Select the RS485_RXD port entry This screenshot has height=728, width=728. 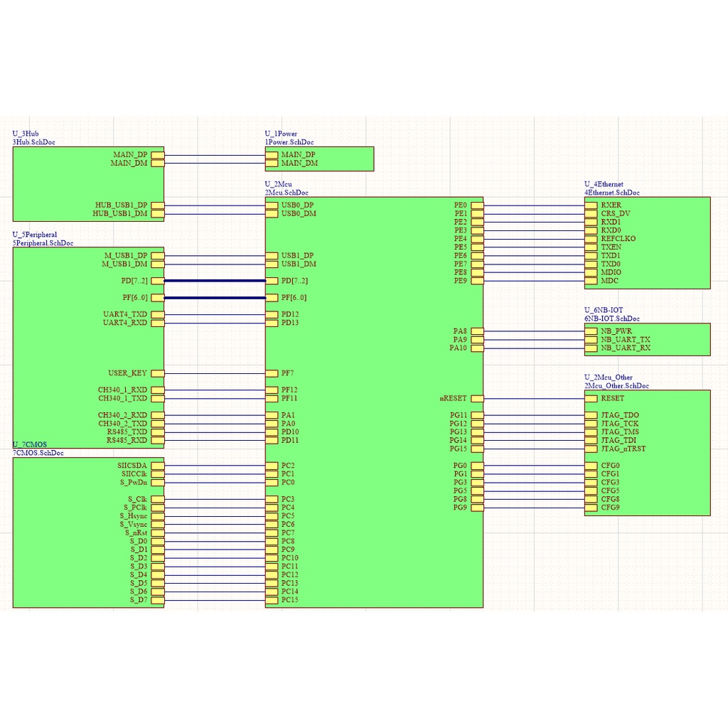157,441
